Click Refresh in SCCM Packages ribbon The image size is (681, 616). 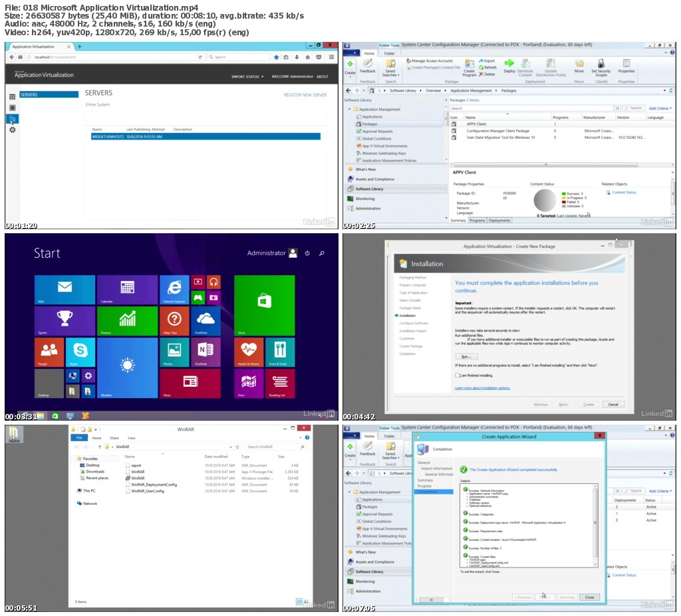pyautogui.click(x=487, y=68)
